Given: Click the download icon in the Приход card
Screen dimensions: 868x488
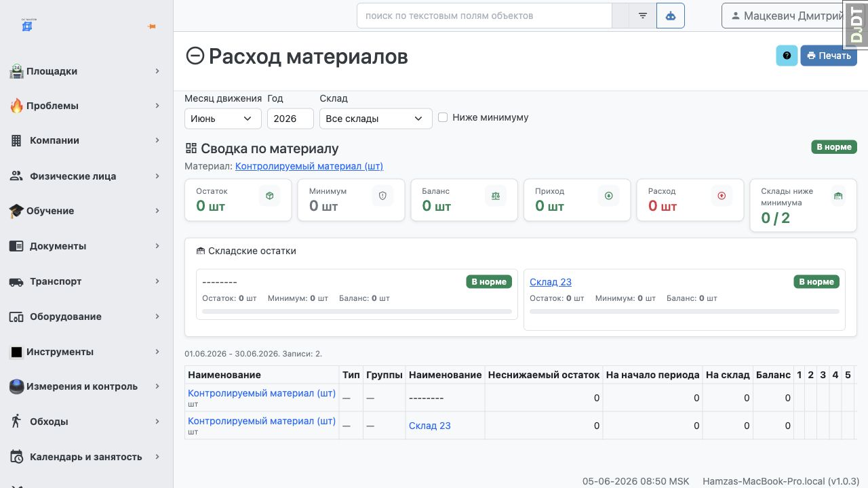Looking at the screenshot, I should coord(609,196).
